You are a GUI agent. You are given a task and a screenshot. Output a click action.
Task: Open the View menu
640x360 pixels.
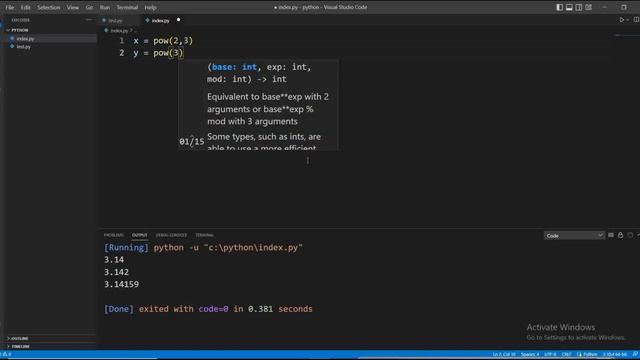point(73,7)
